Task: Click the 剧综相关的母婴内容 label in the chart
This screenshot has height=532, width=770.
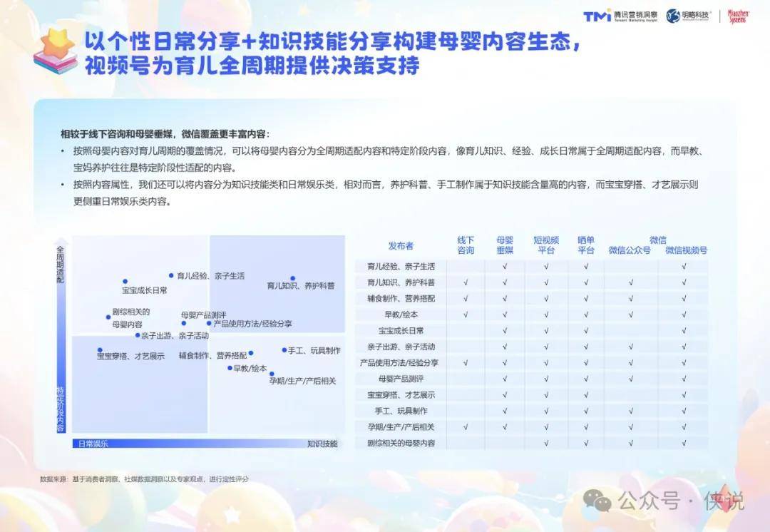Action: [x=131, y=318]
